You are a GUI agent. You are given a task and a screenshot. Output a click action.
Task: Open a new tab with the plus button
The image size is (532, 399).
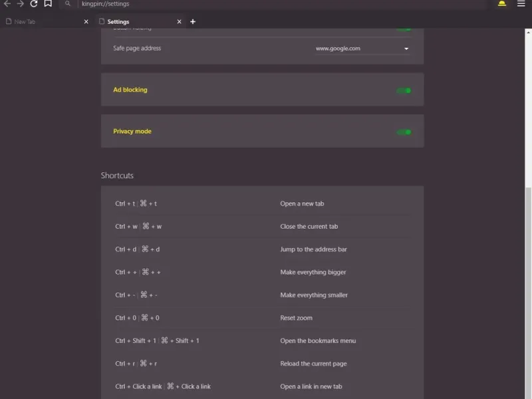click(193, 22)
